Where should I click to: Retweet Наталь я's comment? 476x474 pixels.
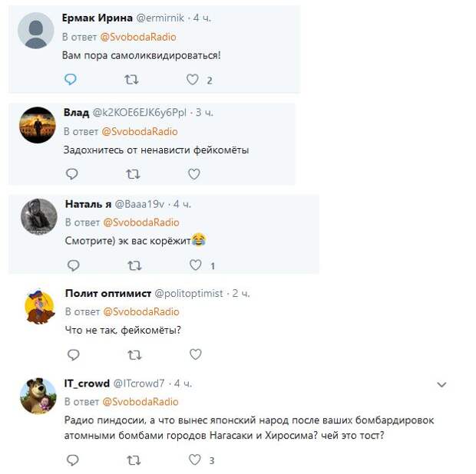click(134, 265)
